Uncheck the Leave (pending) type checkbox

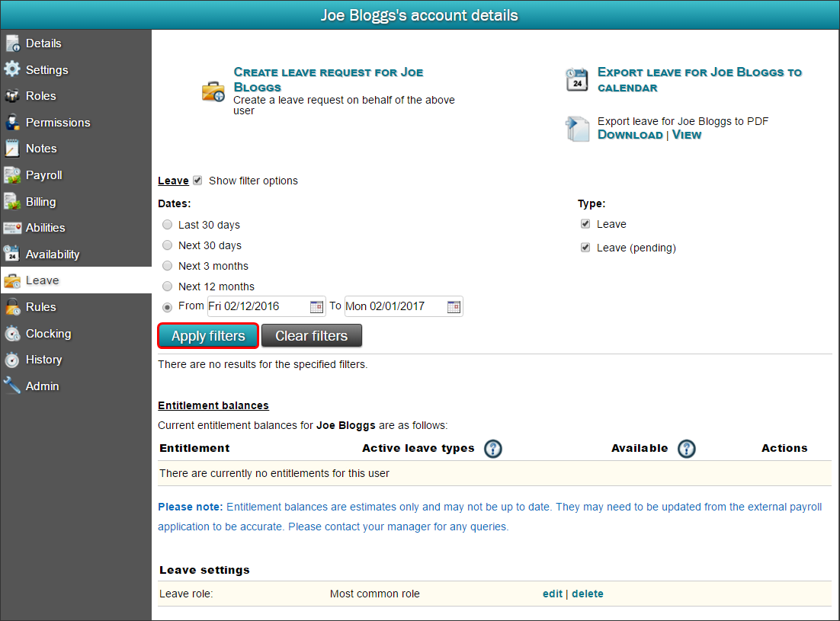pos(585,248)
